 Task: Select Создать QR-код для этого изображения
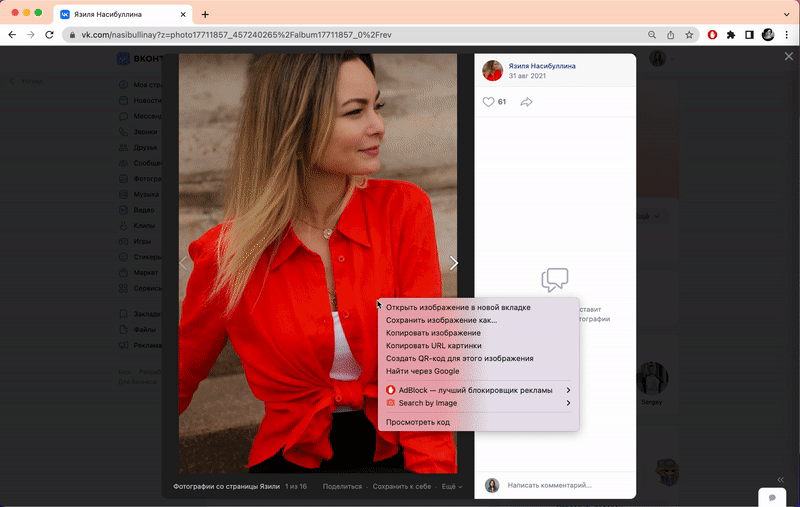(478, 359)
